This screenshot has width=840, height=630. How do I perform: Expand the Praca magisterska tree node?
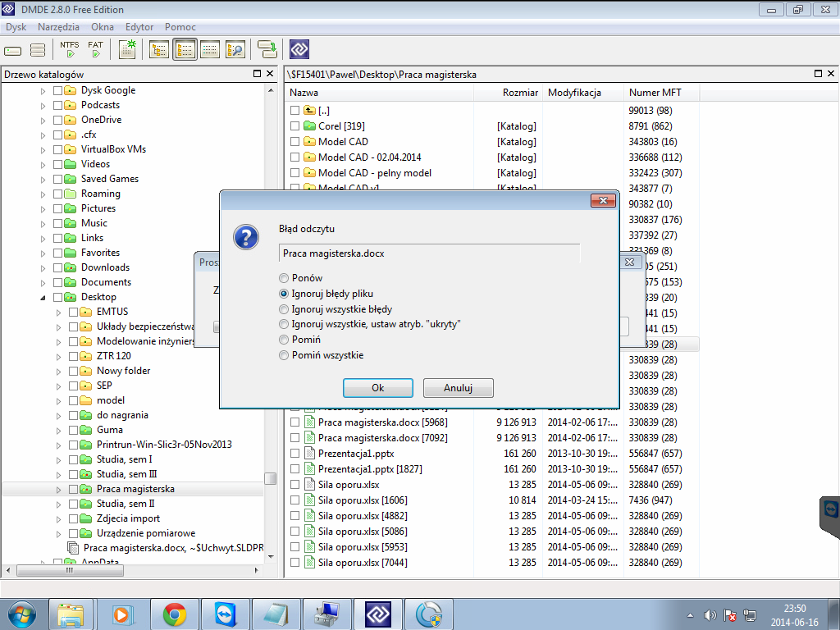(x=58, y=490)
